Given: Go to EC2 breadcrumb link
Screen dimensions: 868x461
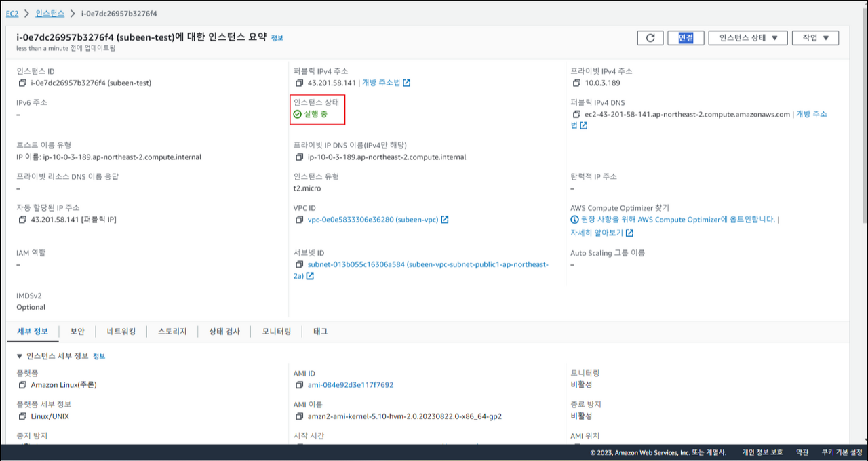Looking at the screenshot, I should pyautogui.click(x=12, y=14).
